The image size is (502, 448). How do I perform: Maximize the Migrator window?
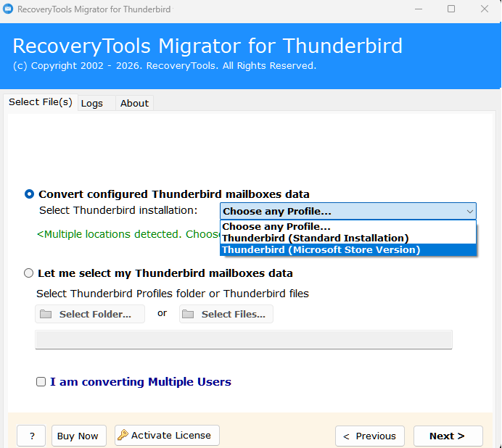pos(451,9)
